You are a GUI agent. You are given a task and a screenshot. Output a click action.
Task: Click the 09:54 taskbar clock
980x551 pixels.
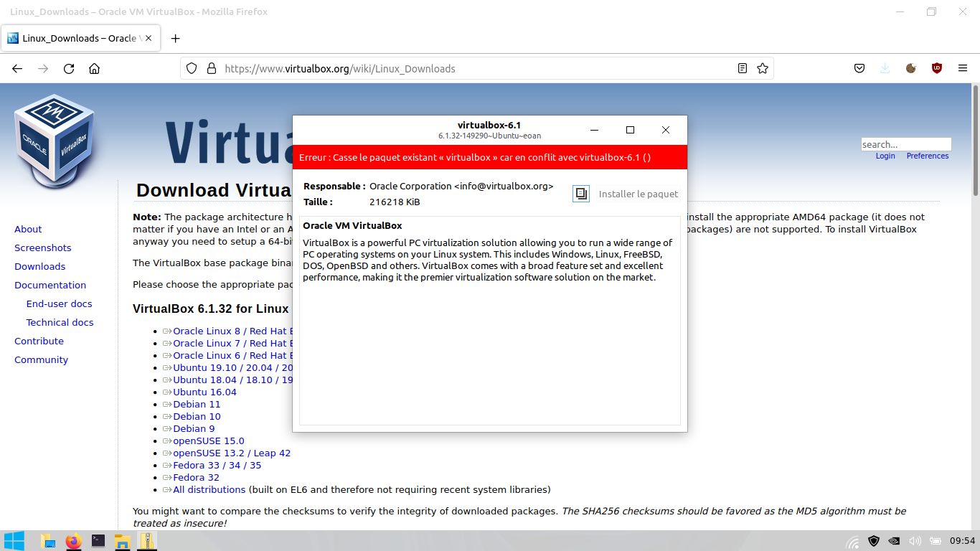click(x=962, y=541)
